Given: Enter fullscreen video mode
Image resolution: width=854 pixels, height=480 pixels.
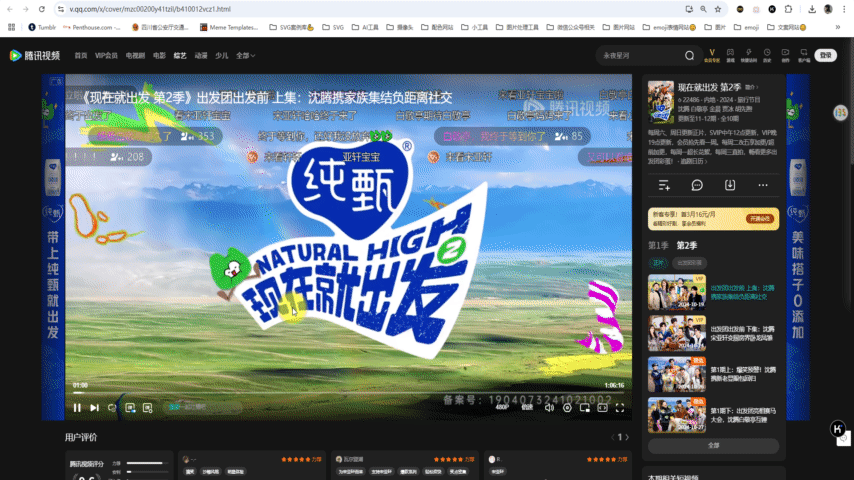Looking at the screenshot, I should coord(620,408).
